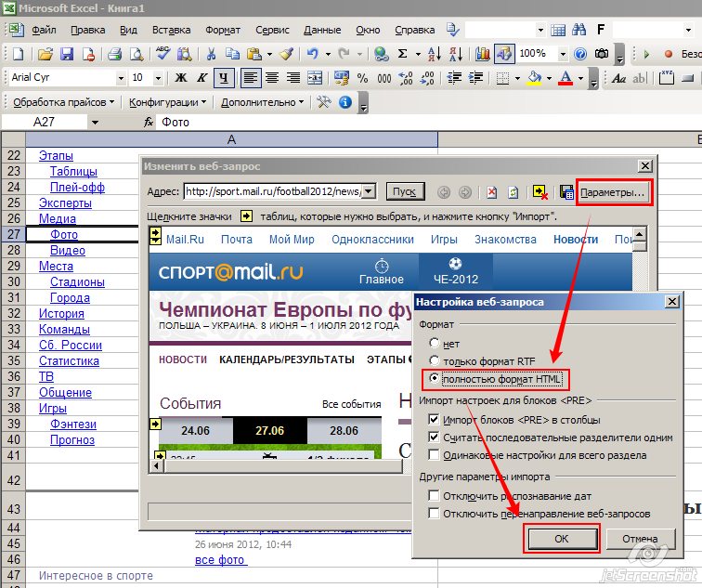Save the workbook with the floppy disk icon
Image resolution: width=702 pixels, height=588 pixels.
point(67,54)
